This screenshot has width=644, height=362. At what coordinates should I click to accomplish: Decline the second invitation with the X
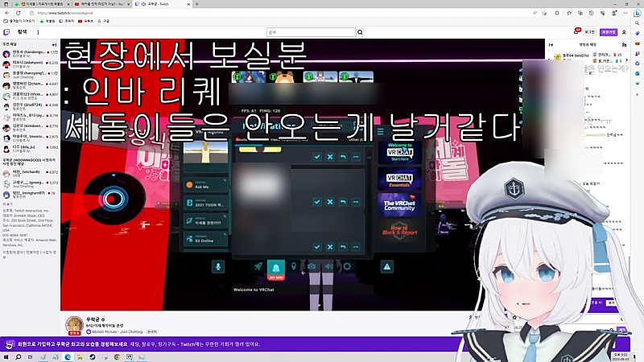(330, 202)
